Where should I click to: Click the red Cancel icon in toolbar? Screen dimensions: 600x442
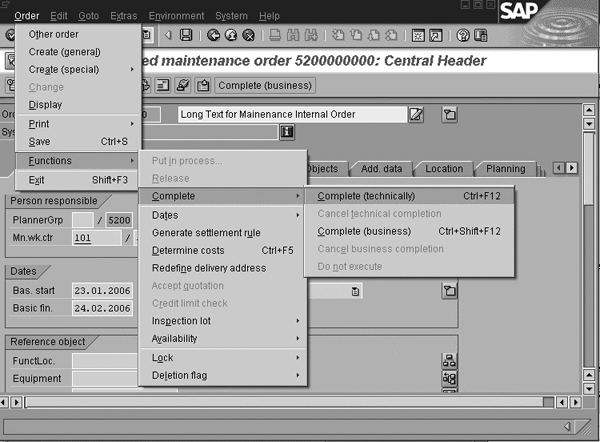(x=248, y=36)
